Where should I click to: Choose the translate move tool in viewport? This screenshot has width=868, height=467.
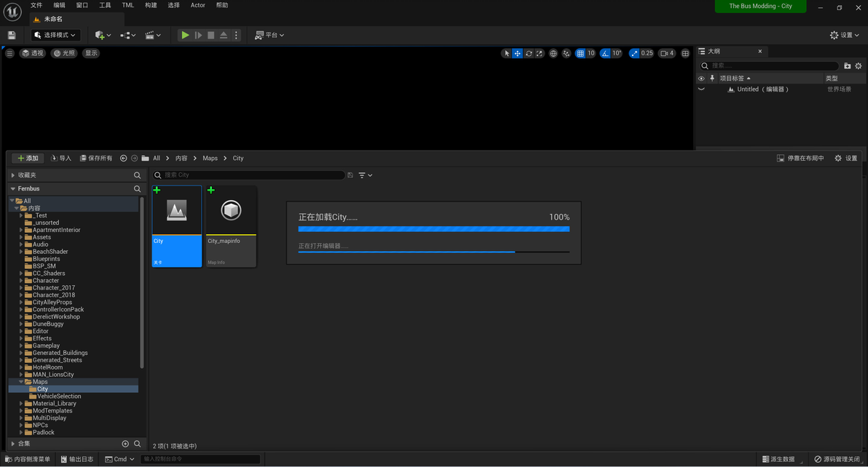517,54
